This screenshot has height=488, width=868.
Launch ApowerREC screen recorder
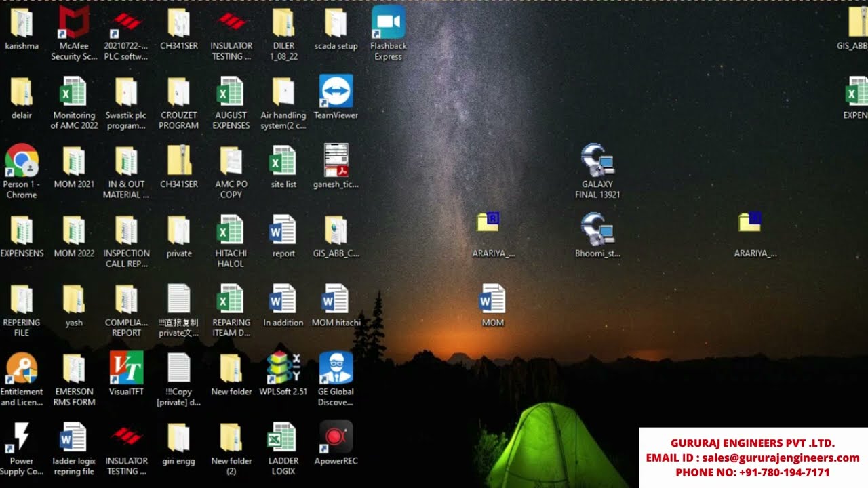336,443
